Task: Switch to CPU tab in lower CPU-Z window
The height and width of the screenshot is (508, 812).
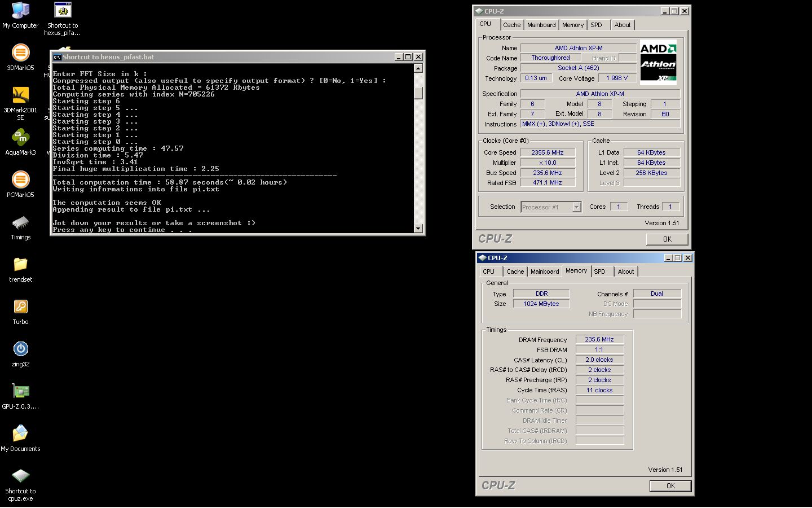Action: [489, 271]
